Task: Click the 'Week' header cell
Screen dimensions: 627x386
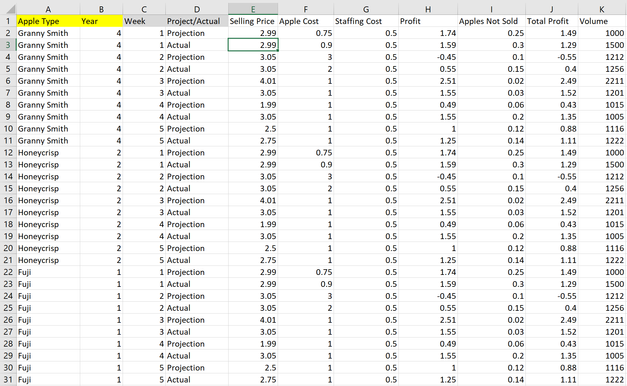Action: click(144, 21)
